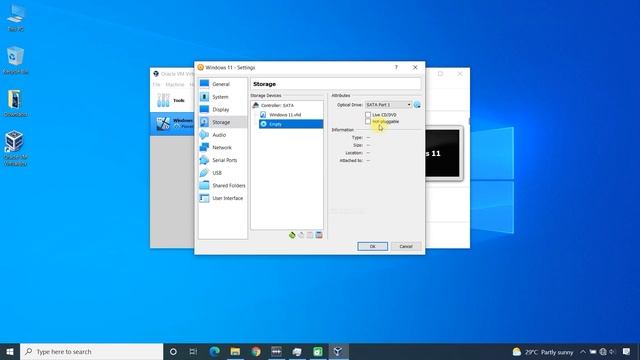This screenshot has height=360, width=640.
Task: Click the remove controller icon below storage tree
Action: pos(301,235)
